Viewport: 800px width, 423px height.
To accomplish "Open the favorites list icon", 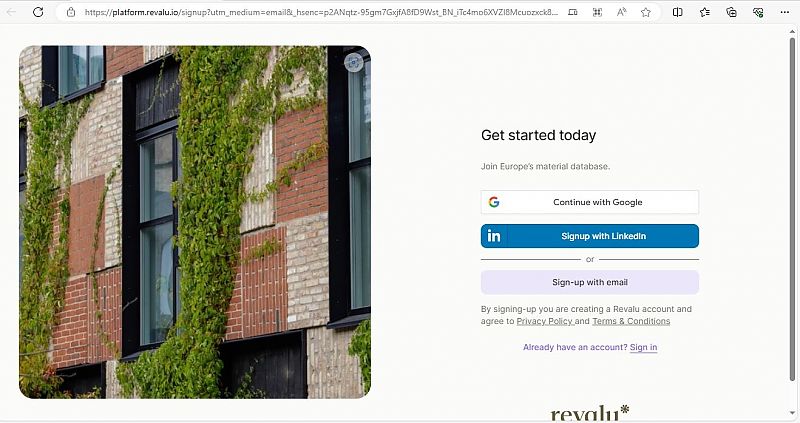I will (x=705, y=12).
